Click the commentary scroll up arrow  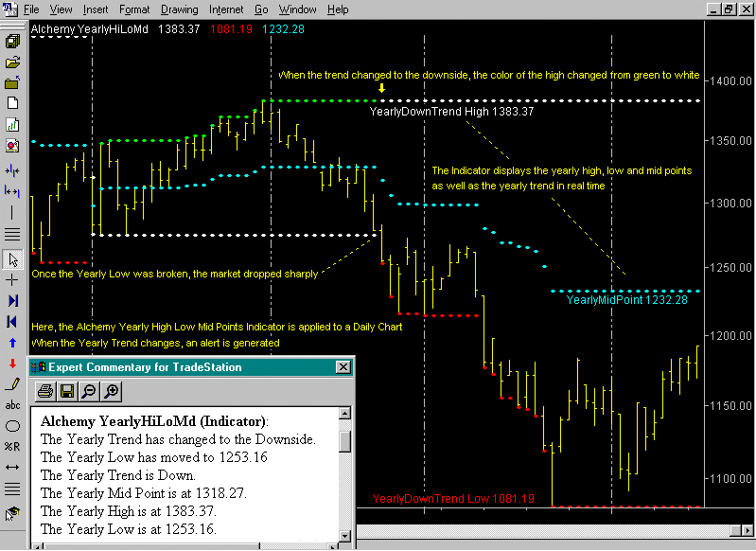tap(344, 413)
